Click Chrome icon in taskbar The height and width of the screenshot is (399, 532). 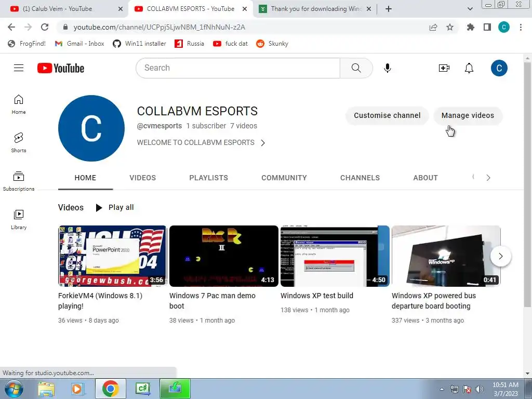point(110,389)
